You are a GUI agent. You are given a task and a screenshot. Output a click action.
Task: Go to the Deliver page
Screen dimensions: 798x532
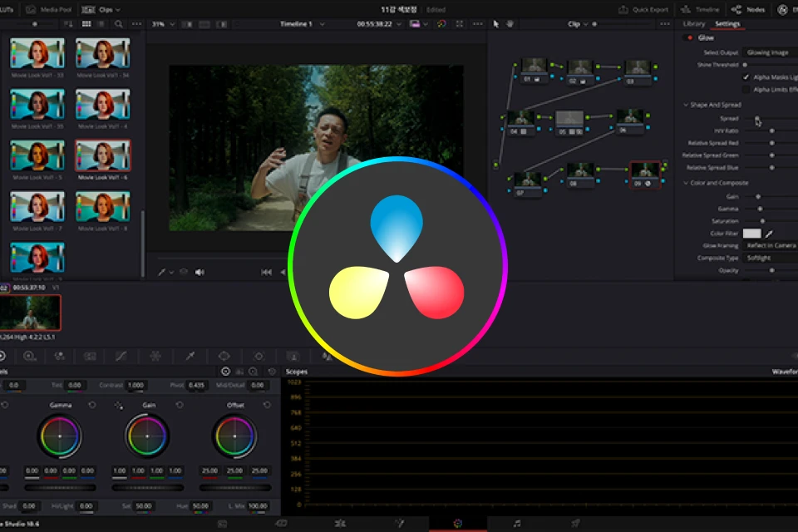pyautogui.click(x=575, y=524)
